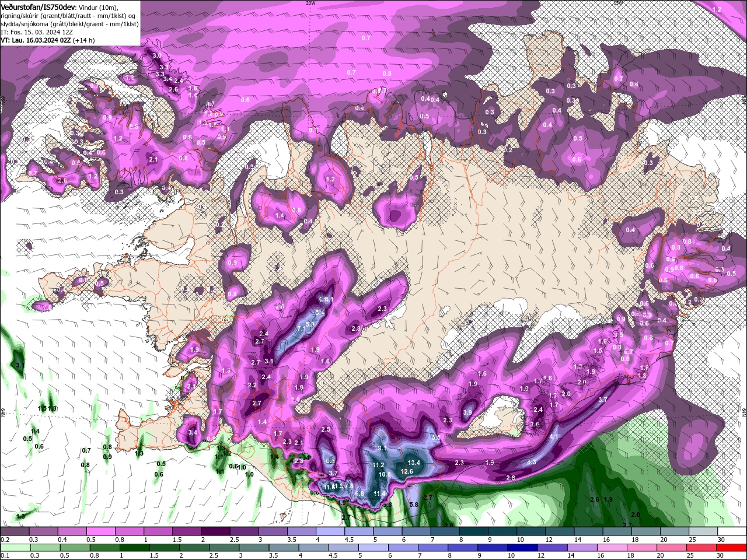This screenshot has width=747, height=560.
Task: Click the 7.3 snowfall value in west
Action: click(x=302, y=330)
